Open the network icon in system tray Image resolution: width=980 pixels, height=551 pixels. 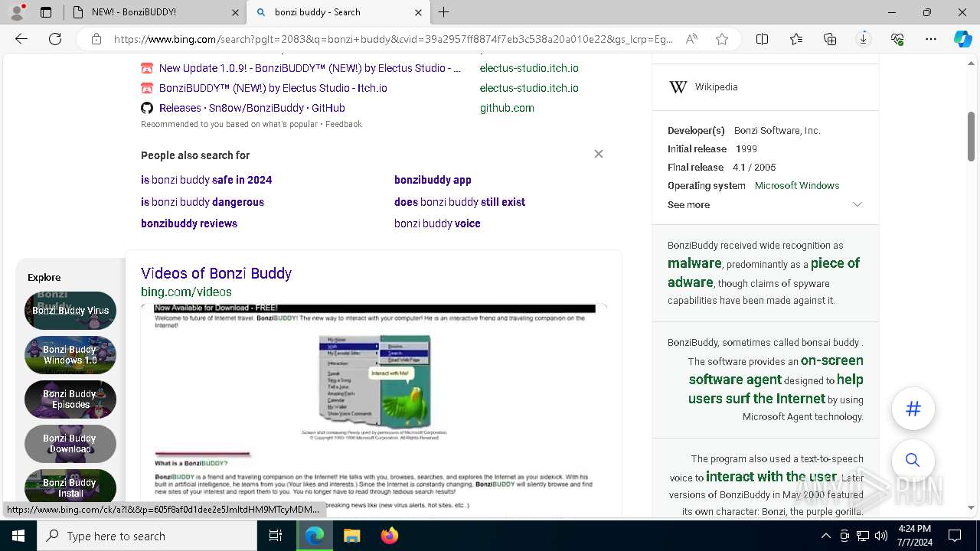[x=863, y=536]
